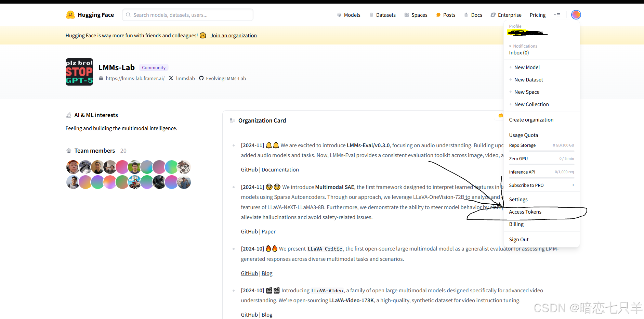Open Paper link for Multimodal SAE

268,232
